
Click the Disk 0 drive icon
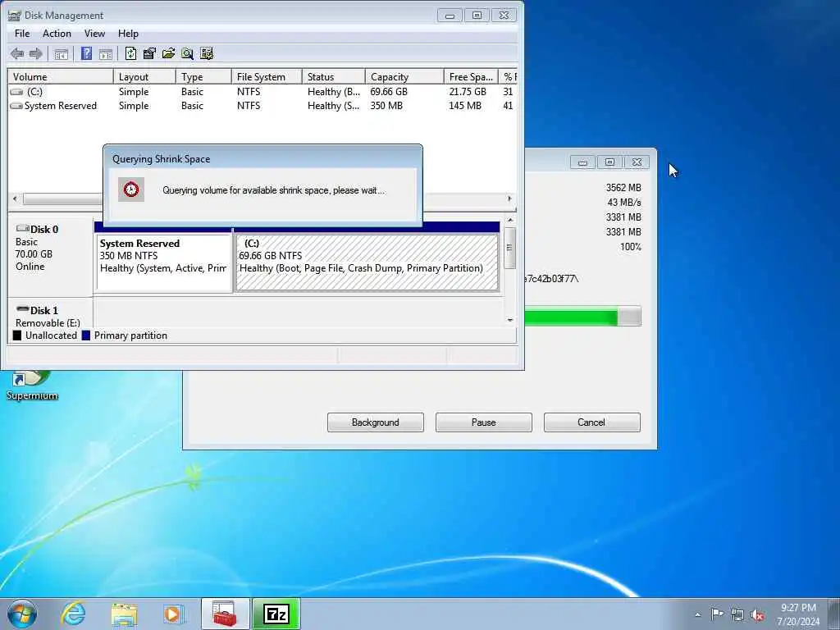coord(22,229)
